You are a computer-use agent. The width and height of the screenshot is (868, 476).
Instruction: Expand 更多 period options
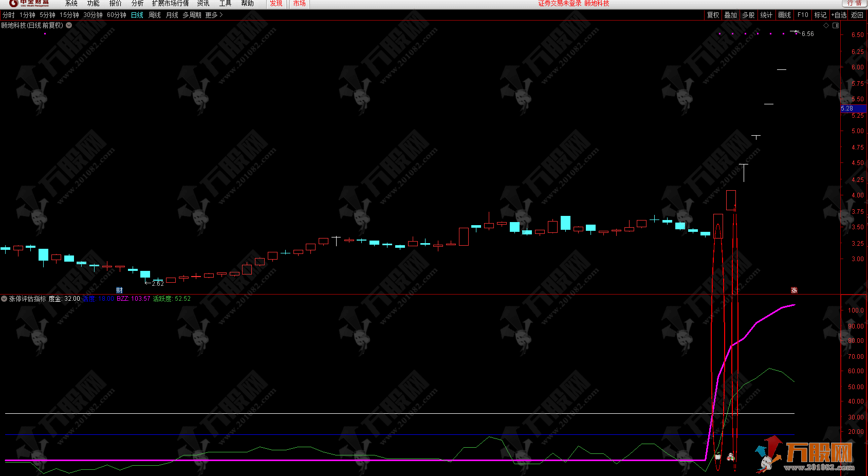[214, 15]
